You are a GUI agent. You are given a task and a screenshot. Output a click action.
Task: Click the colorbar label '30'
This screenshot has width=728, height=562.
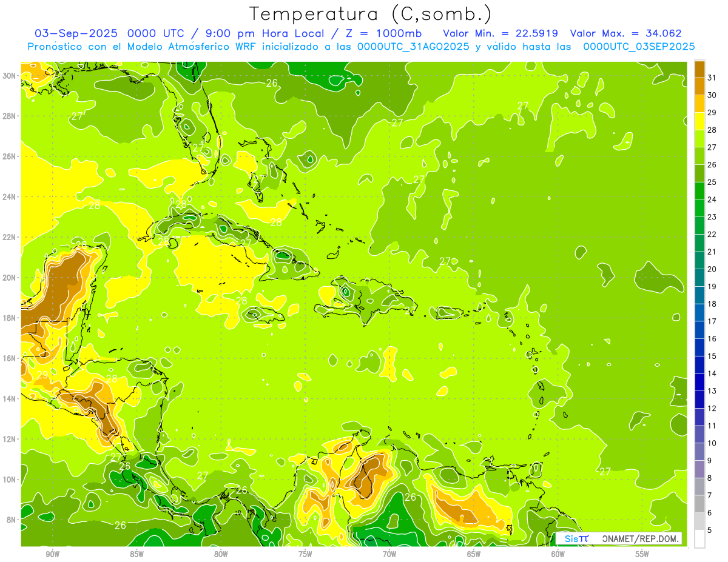click(x=712, y=95)
